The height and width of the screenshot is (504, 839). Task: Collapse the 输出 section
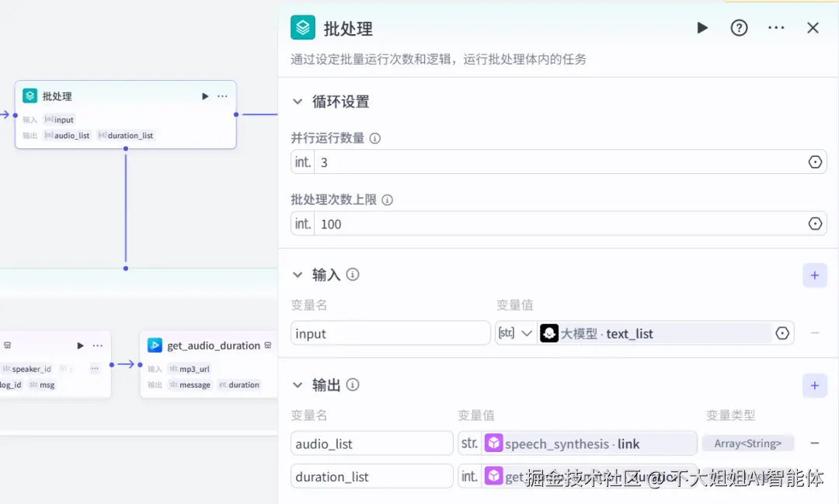click(x=298, y=384)
